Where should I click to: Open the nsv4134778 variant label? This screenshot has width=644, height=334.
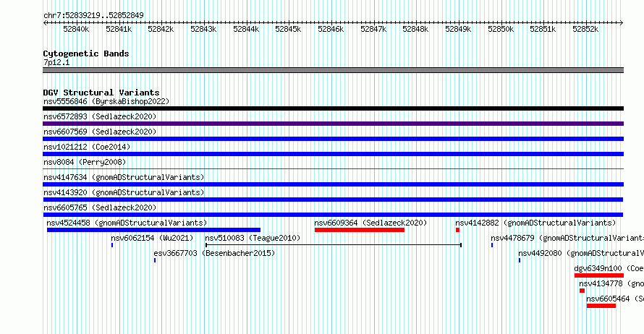[x=611, y=283]
